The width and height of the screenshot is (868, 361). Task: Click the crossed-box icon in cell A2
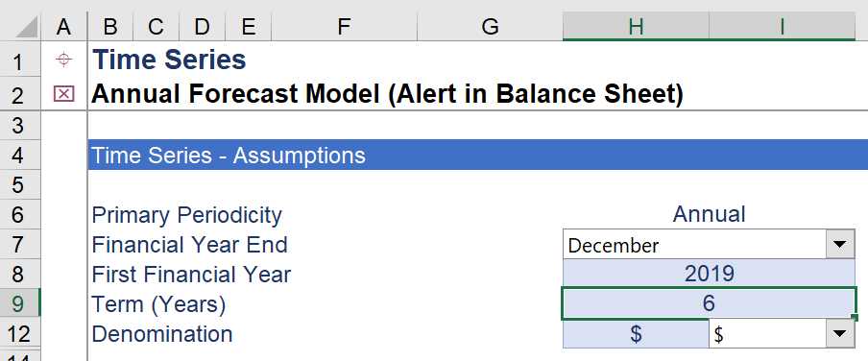pyautogui.click(x=63, y=94)
